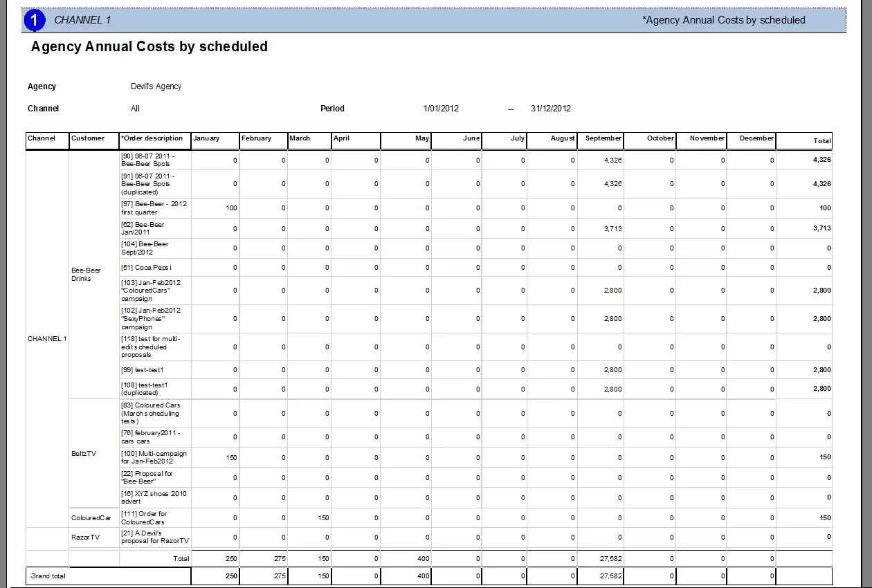The image size is (872, 588).
Task: Open order [118] test for multi-edit scheduled proposals
Action: pos(150,347)
